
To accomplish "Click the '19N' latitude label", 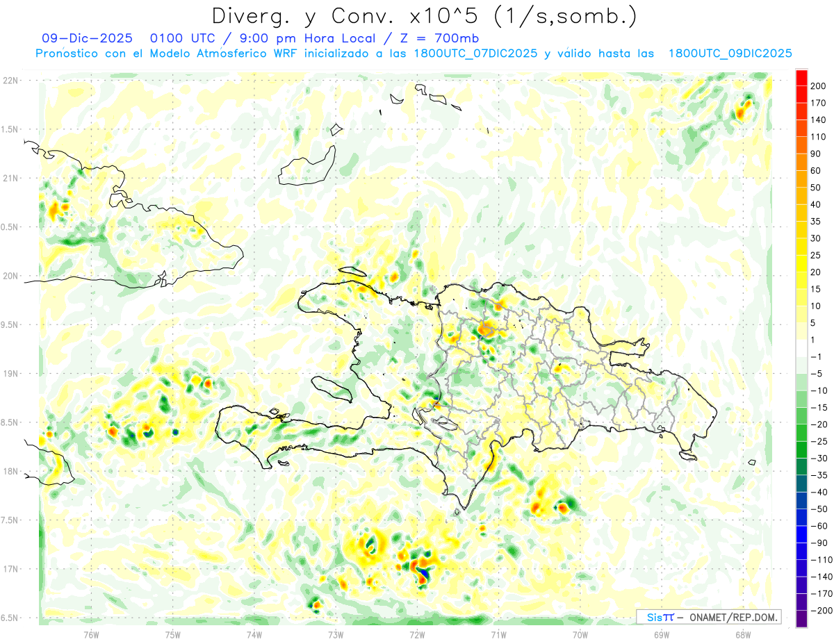I will click(10, 374).
